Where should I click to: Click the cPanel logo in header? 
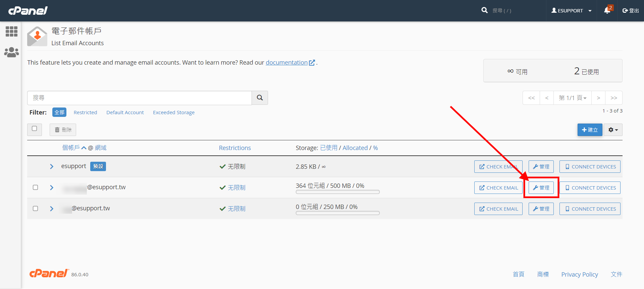pyautogui.click(x=28, y=11)
